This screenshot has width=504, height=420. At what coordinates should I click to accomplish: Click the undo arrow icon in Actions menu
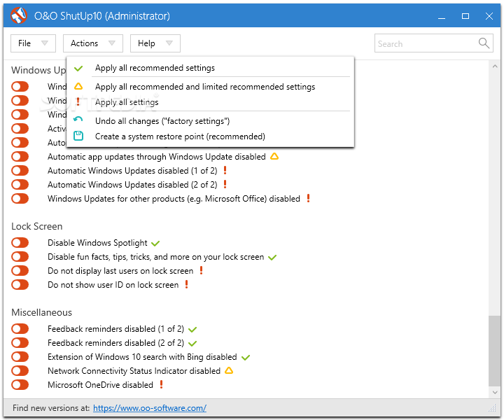coord(78,120)
